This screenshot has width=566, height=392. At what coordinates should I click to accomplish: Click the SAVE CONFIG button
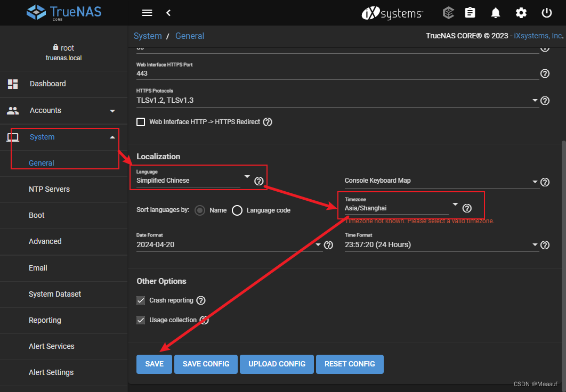206,364
